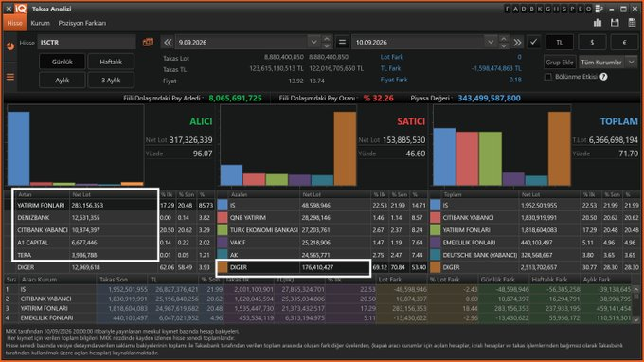Select the Aylık period toggle
The height and width of the screenshot is (362, 644).
[63, 81]
